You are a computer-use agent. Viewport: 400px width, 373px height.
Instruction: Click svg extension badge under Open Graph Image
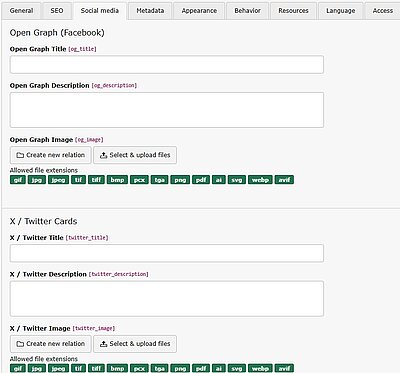[x=237, y=180]
